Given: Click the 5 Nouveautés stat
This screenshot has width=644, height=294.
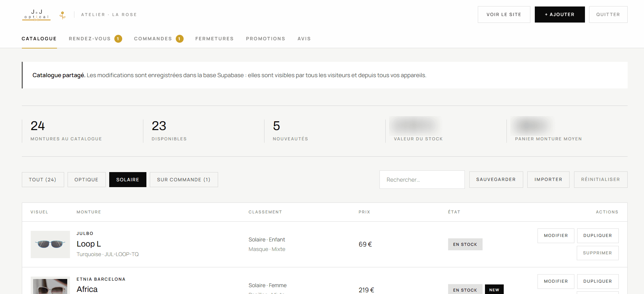Looking at the screenshot, I should [x=290, y=131].
